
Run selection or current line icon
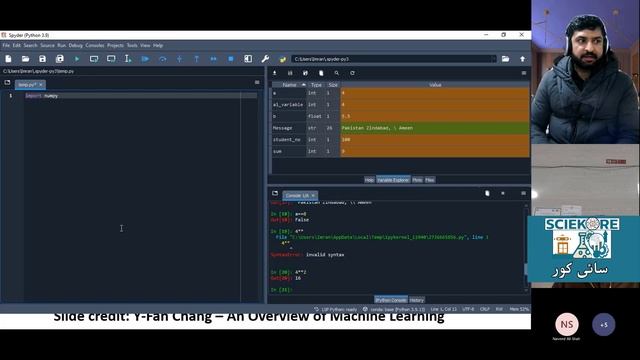pyautogui.click(x=128, y=59)
